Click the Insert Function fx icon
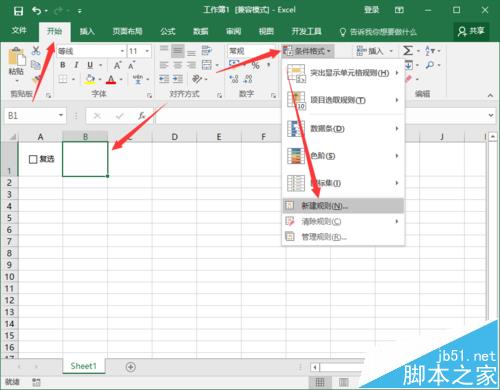The width and height of the screenshot is (500, 390). [142, 116]
